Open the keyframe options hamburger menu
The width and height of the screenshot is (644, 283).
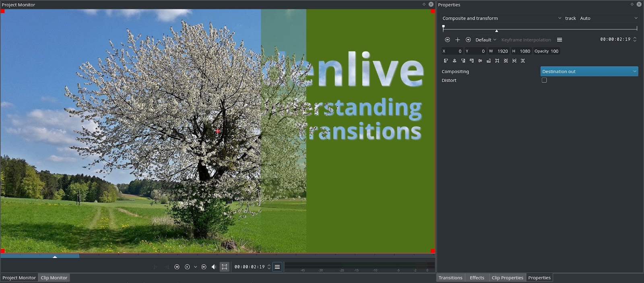pos(559,40)
